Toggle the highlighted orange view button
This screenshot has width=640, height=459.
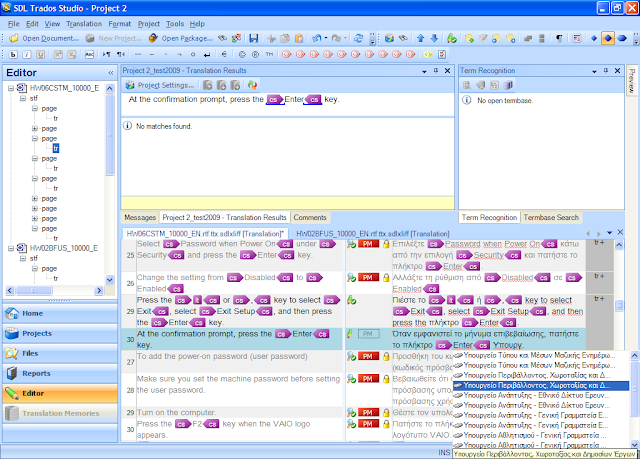click(x=608, y=38)
